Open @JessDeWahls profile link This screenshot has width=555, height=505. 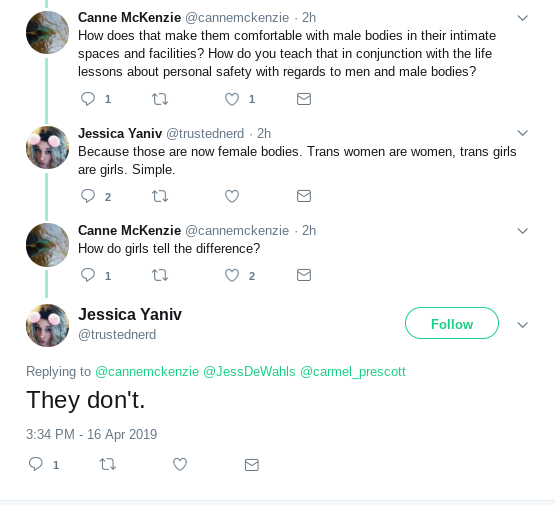[249, 372]
